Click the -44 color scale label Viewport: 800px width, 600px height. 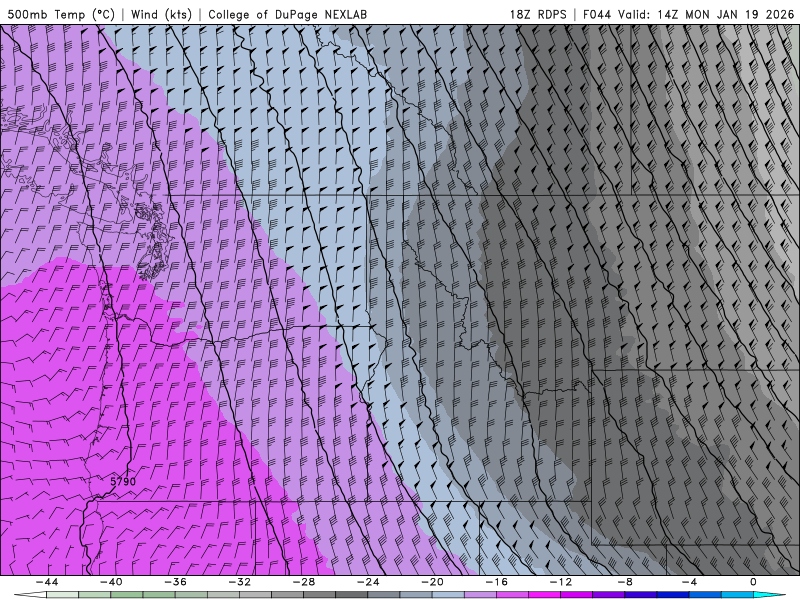coord(47,582)
